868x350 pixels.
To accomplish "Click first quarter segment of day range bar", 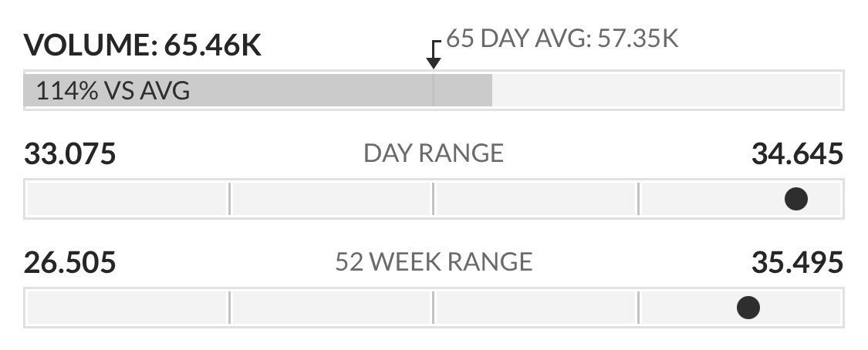I will point(127,199).
